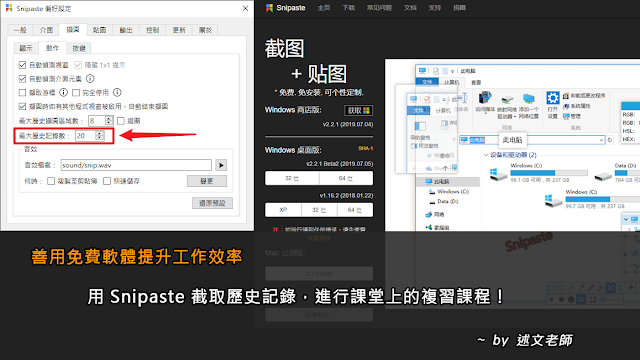Check the 擷圖 box beside max history regions
640x360 pixels.
point(121,121)
